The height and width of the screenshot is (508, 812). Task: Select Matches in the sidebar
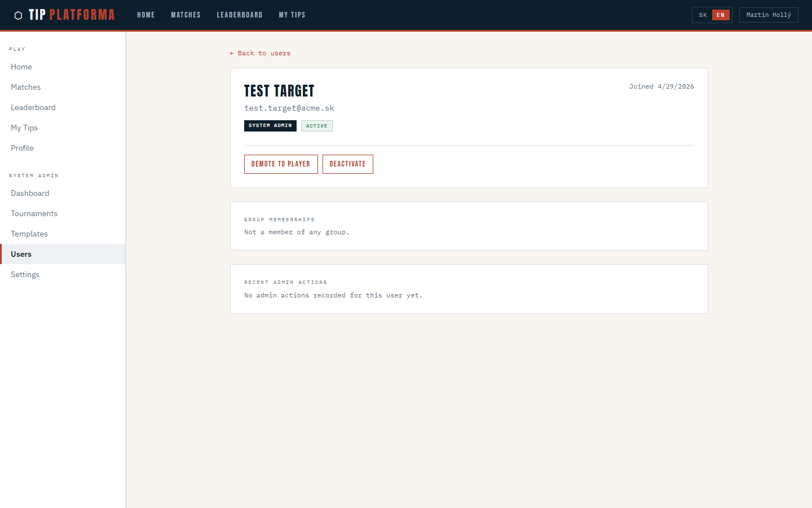26,87
